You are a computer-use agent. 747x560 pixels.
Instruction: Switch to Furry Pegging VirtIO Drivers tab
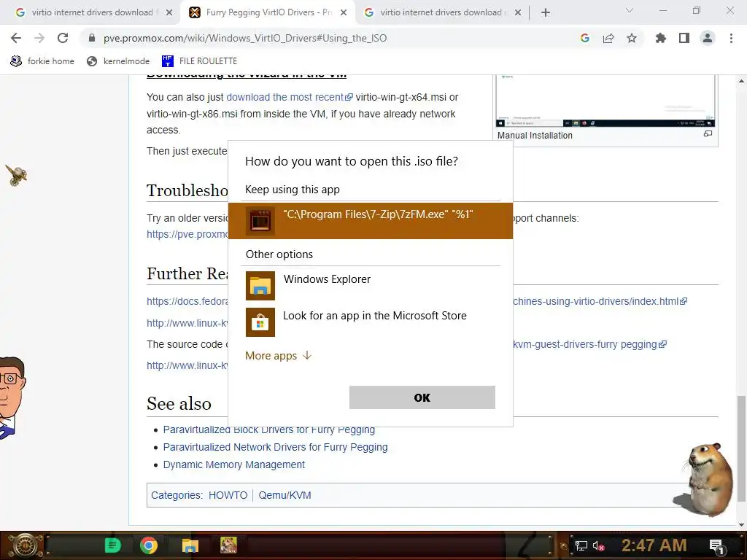tap(268, 12)
